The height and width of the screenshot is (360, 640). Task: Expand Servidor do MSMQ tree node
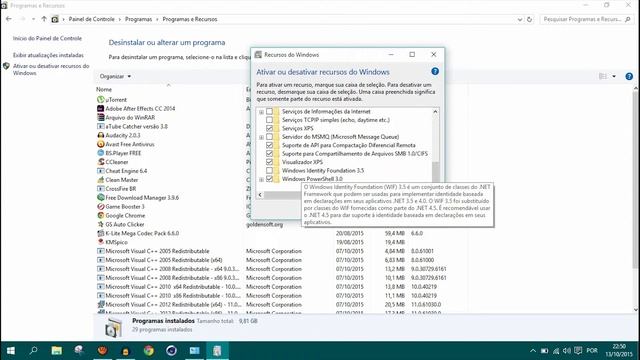pyautogui.click(x=261, y=137)
